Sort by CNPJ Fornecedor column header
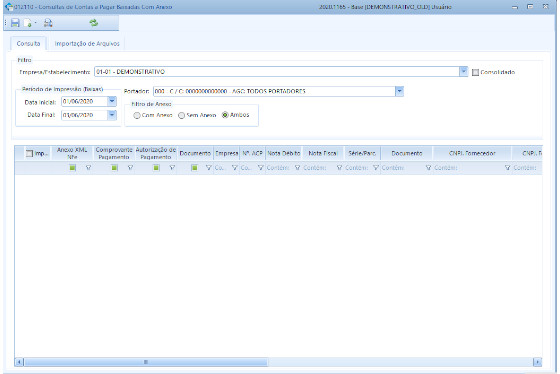The image size is (560, 374). 472,153
